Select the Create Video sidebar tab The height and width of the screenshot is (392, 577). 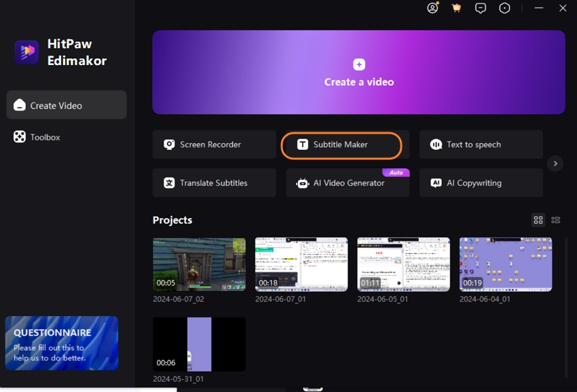pos(66,104)
